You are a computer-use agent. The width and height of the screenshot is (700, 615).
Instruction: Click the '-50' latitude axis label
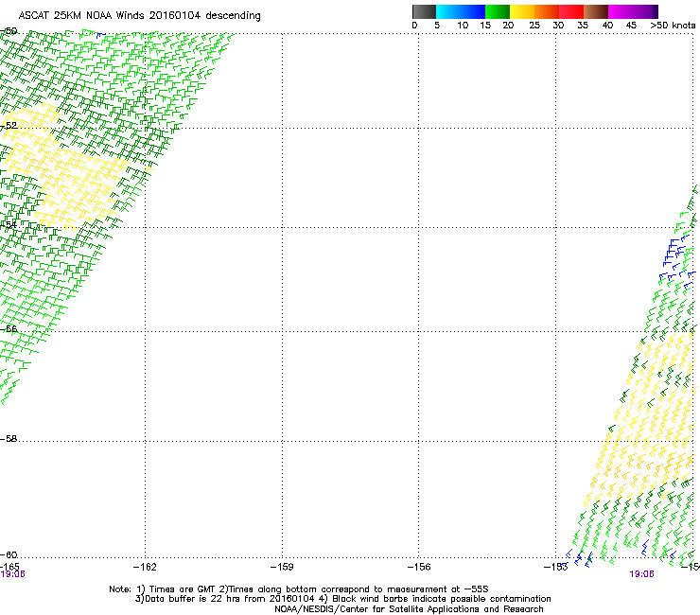(x=9, y=31)
